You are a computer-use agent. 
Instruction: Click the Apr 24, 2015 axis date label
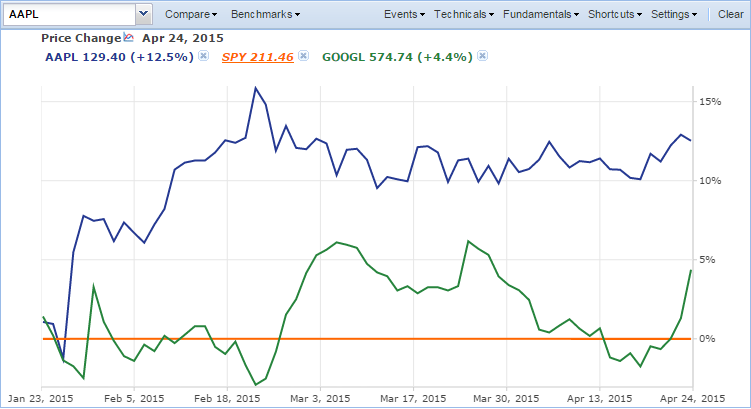tap(692, 398)
